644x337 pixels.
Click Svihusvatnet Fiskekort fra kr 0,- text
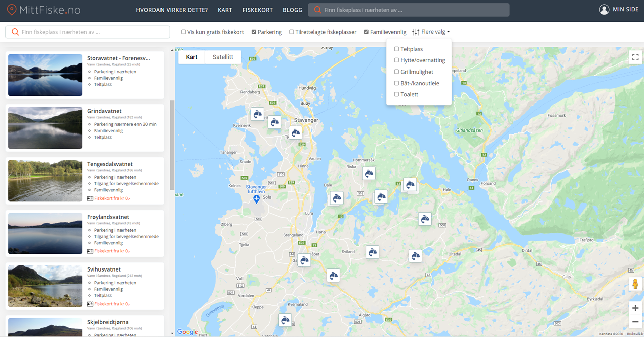click(112, 304)
